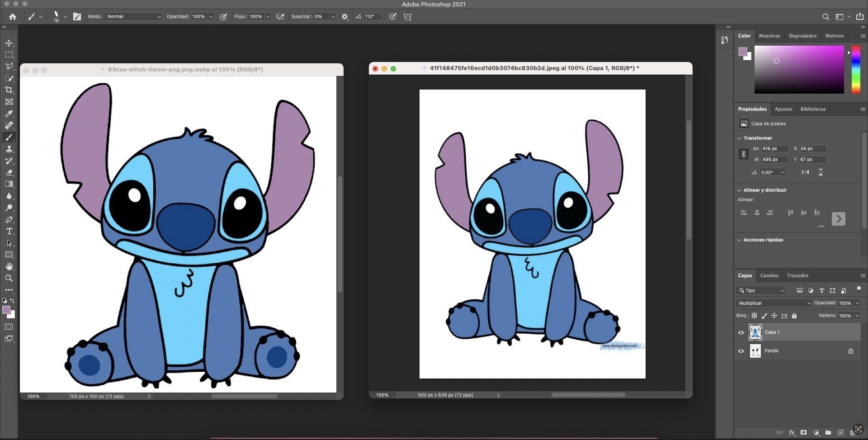Open the History panel icon
The image size is (868, 440).
[x=725, y=40]
